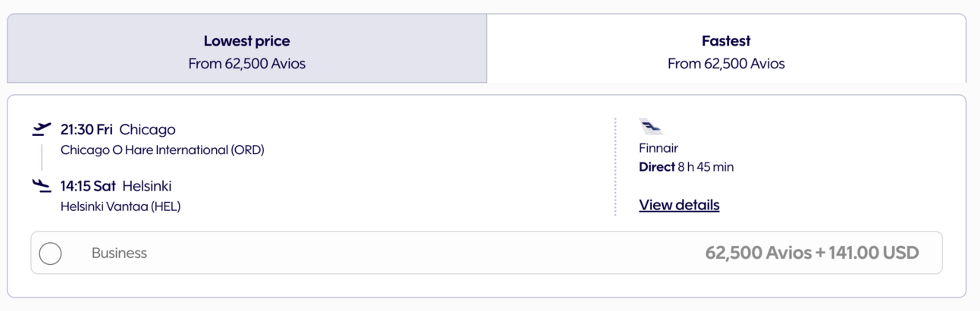Select the Business fare radio button
The width and height of the screenshot is (980, 311).
(x=50, y=253)
